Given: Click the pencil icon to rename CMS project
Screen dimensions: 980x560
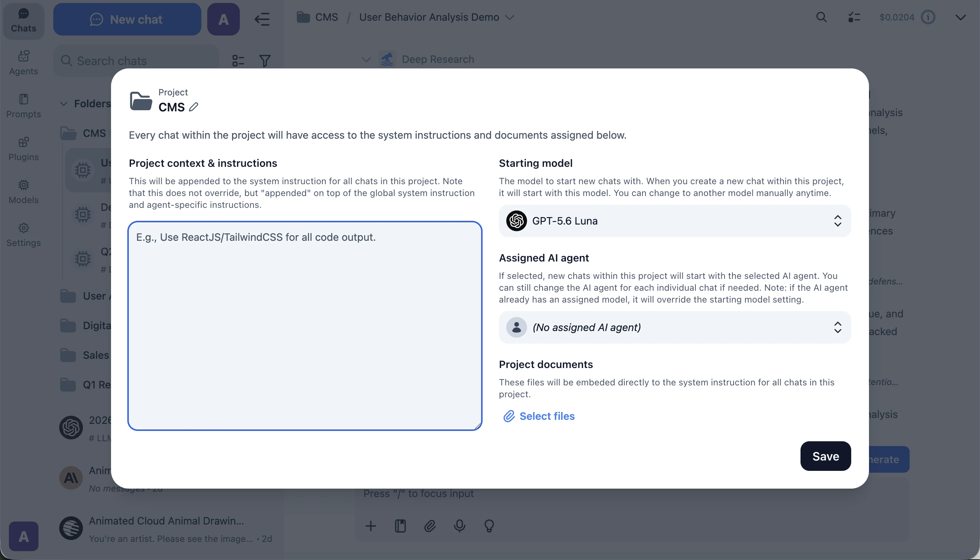Looking at the screenshot, I should (194, 107).
